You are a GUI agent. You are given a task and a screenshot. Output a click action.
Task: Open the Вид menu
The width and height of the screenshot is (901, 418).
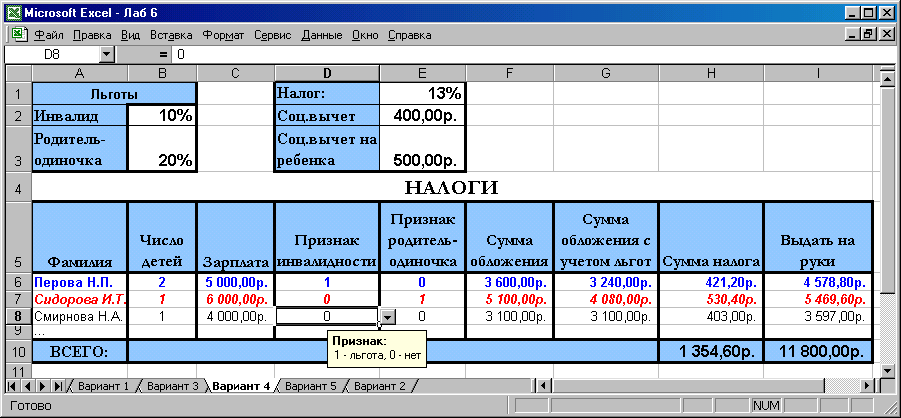coord(130,35)
